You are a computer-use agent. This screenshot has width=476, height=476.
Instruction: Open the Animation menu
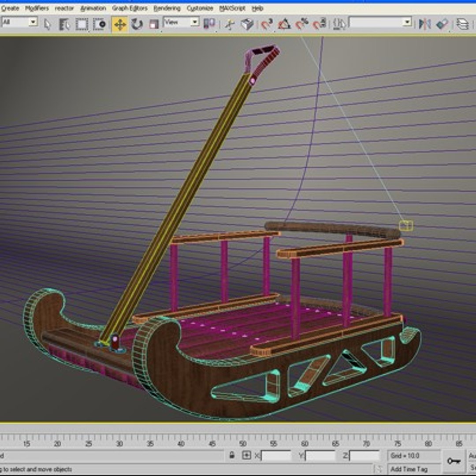[93, 8]
